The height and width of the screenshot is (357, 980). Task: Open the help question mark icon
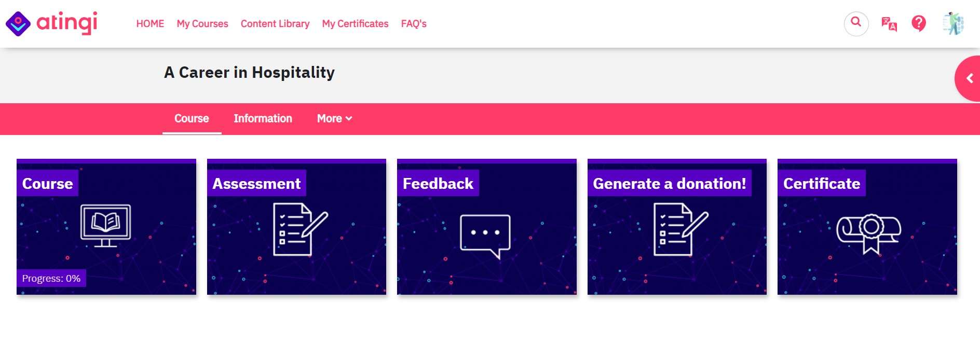point(918,23)
